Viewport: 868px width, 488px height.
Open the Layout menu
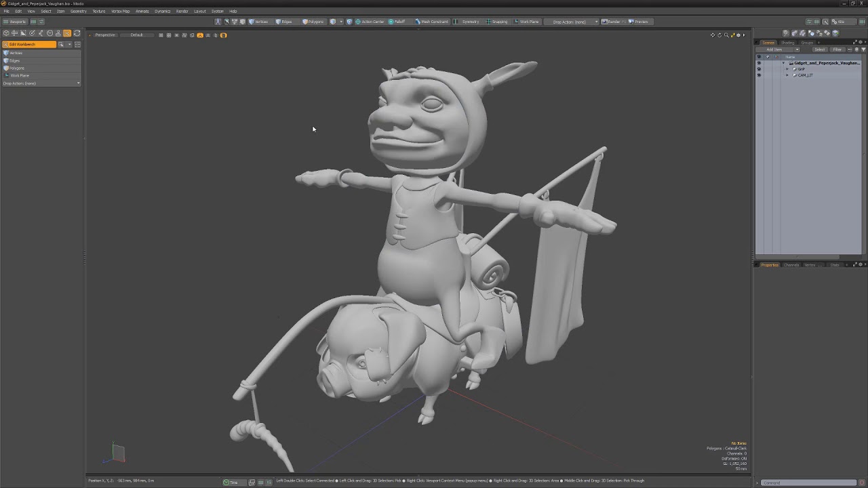pos(200,11)
